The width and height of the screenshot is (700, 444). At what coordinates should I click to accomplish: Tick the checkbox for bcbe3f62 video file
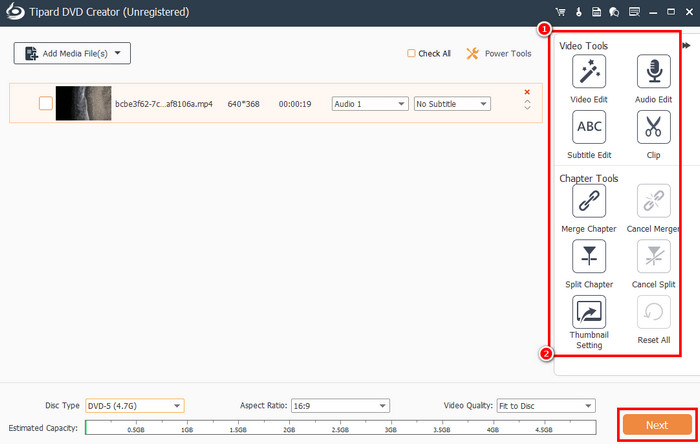[x=46, y=104]
